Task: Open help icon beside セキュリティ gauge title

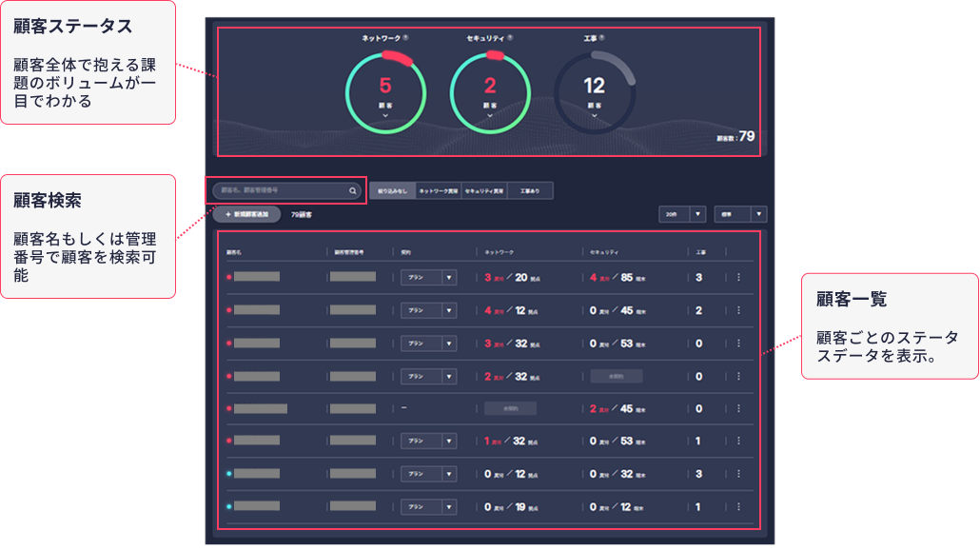Action: [x=510, y=38]
